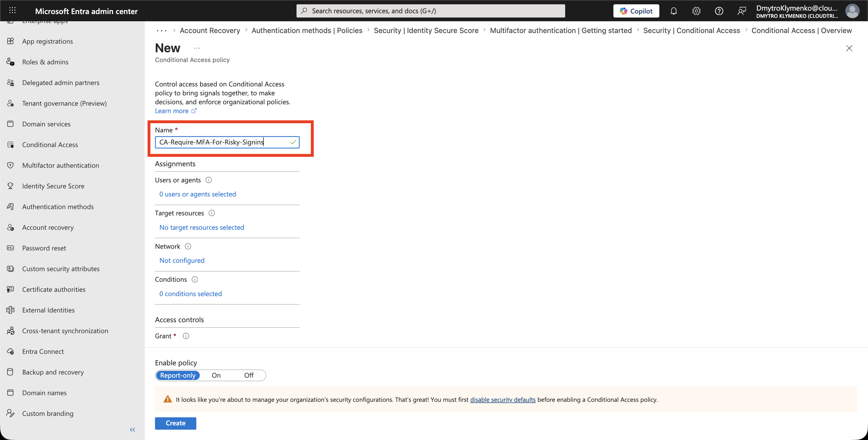Show info for Network
The height and width of the screenshot is (440, 868).
188,246
